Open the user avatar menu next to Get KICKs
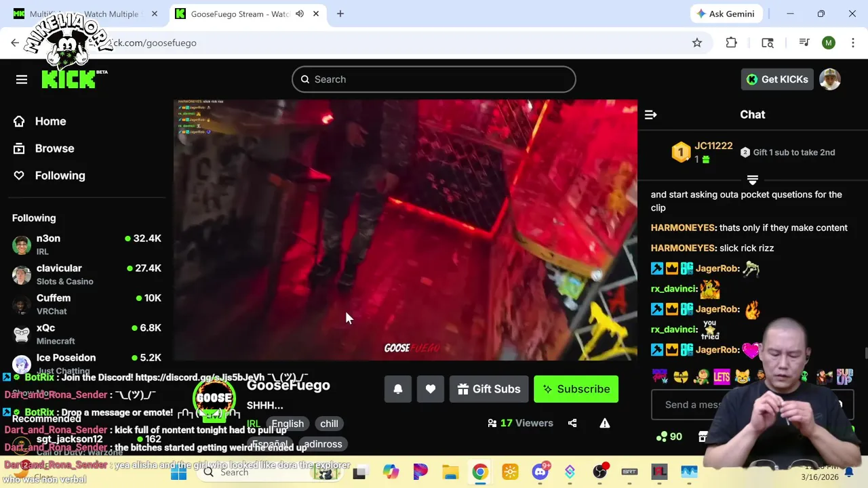 [x=830, y=79]
